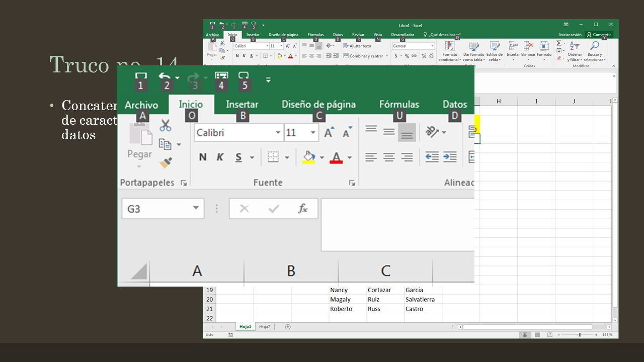Open the Archivo tab in the enlarged ribbon
The width and height of the screenshot is (644, 362).
point(141,105)
